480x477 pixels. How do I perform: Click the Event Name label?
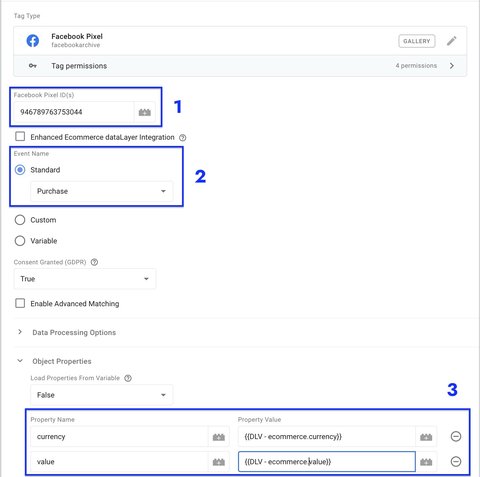click(31, 153)
